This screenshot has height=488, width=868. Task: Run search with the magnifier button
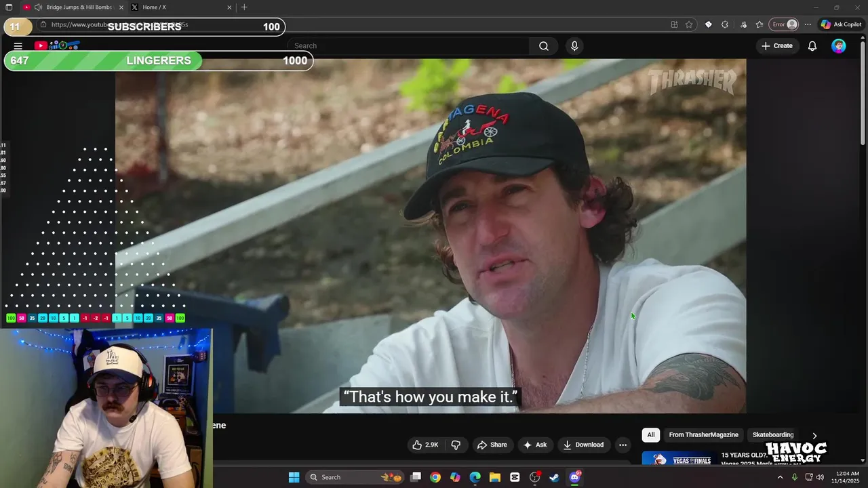[x=544, y=46]
